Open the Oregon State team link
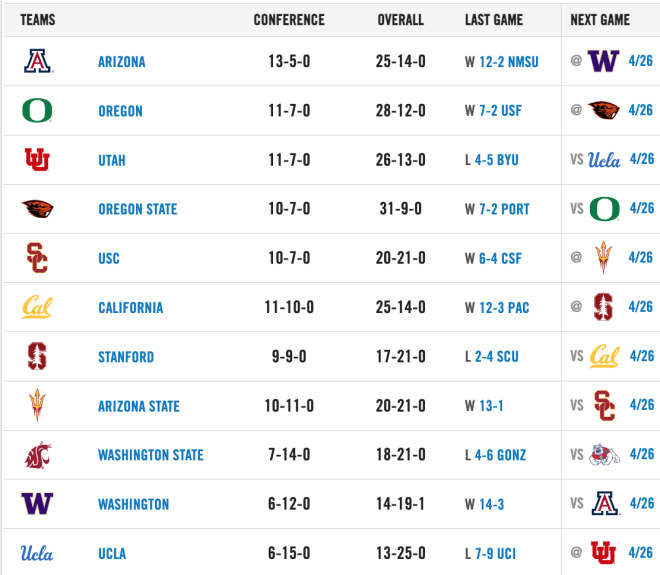The height and width of the screenshot is (575, 660). [x=138, y=209]
